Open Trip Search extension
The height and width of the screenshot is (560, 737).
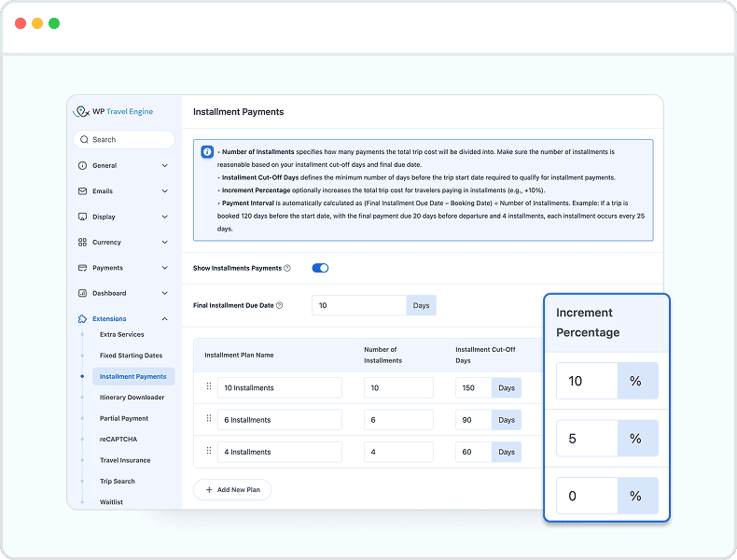pos(117,481)
